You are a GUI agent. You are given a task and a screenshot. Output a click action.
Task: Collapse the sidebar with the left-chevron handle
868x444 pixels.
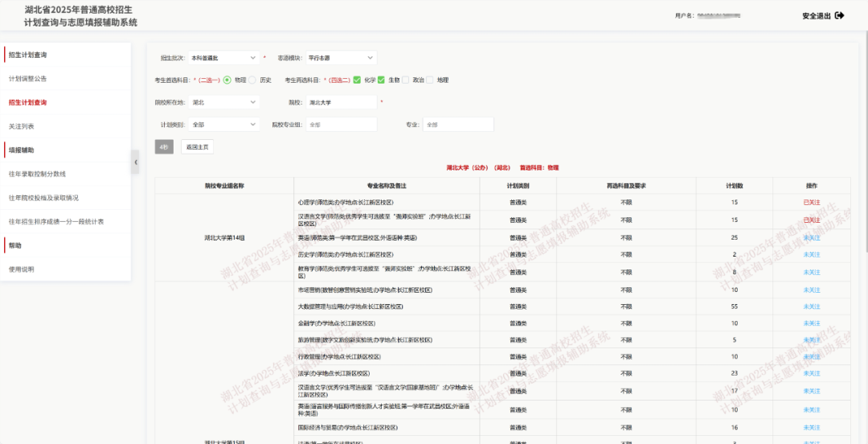click(135, 162)
